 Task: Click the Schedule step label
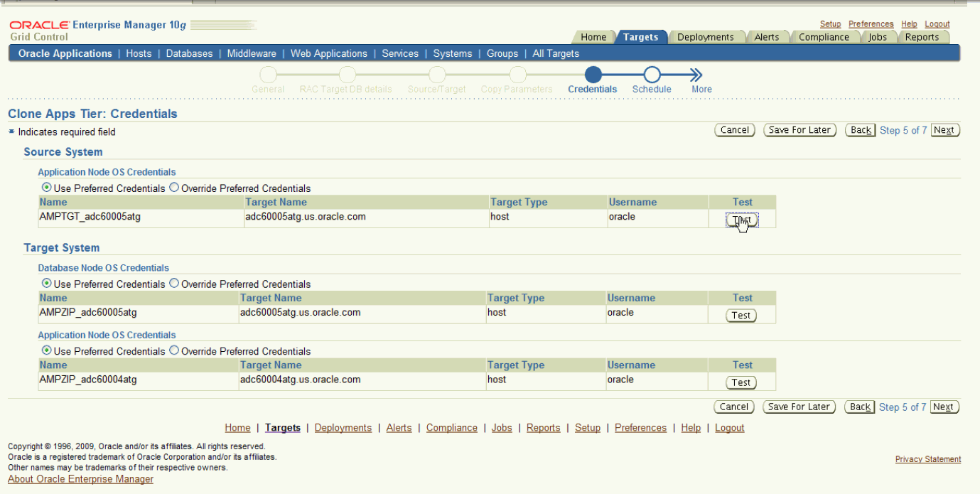coord(652,89)
